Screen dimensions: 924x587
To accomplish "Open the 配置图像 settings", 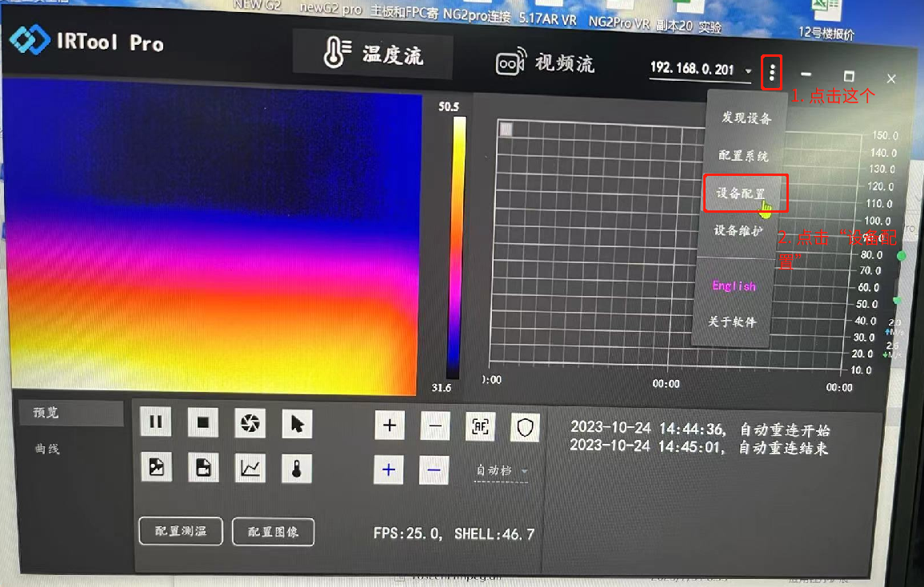I will (x=274, y=532).
